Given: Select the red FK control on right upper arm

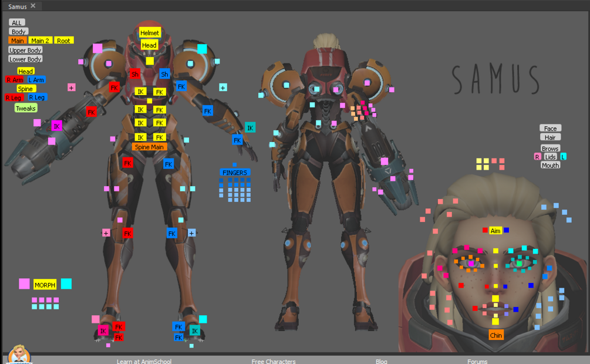Looking at the screenshot, I should [x=114, y=87].
